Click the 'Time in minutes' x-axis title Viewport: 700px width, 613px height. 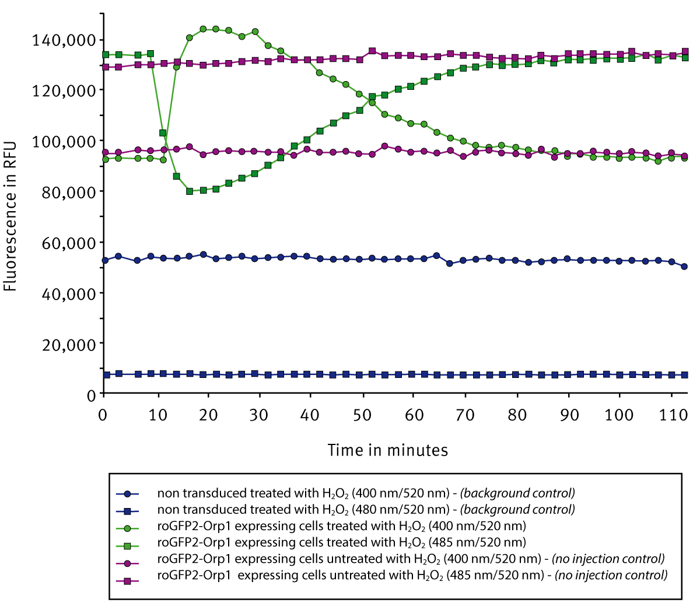(388, 450)
